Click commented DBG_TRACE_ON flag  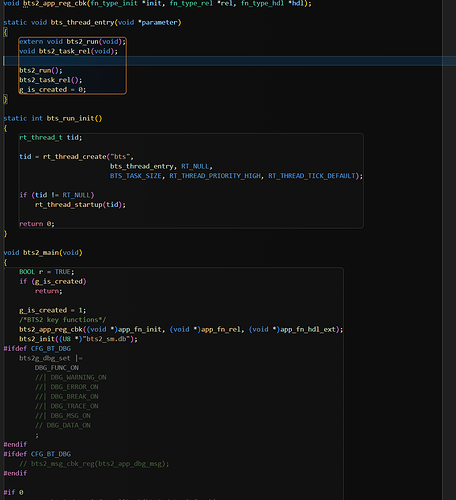(74, 406)
